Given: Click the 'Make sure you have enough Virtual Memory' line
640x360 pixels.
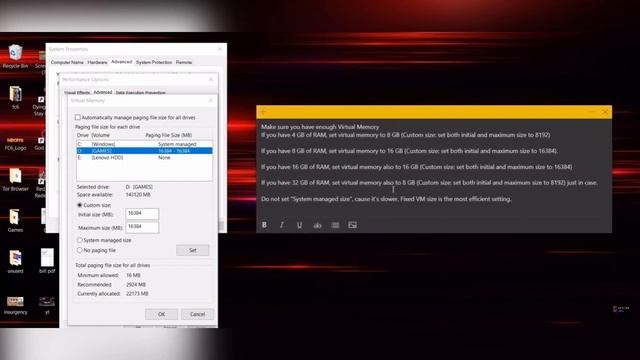Looking at the screenshot, I should (320, 127).
